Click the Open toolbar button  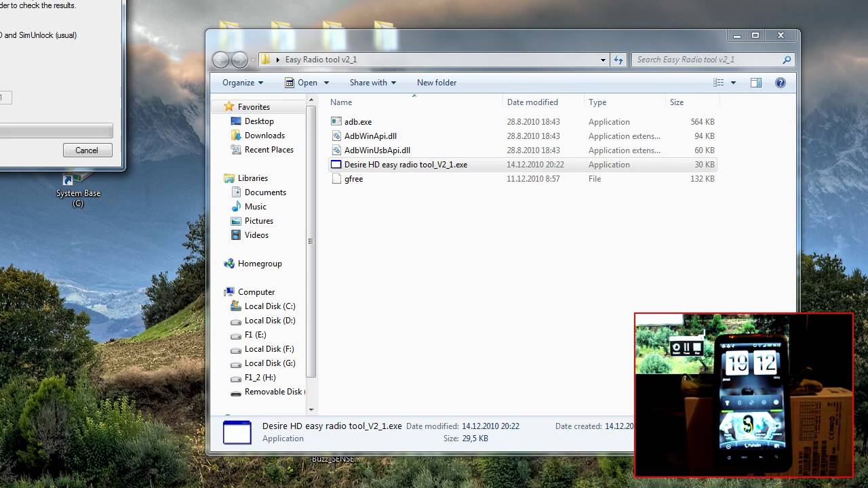pyautogui.click(x=301, y=83)
